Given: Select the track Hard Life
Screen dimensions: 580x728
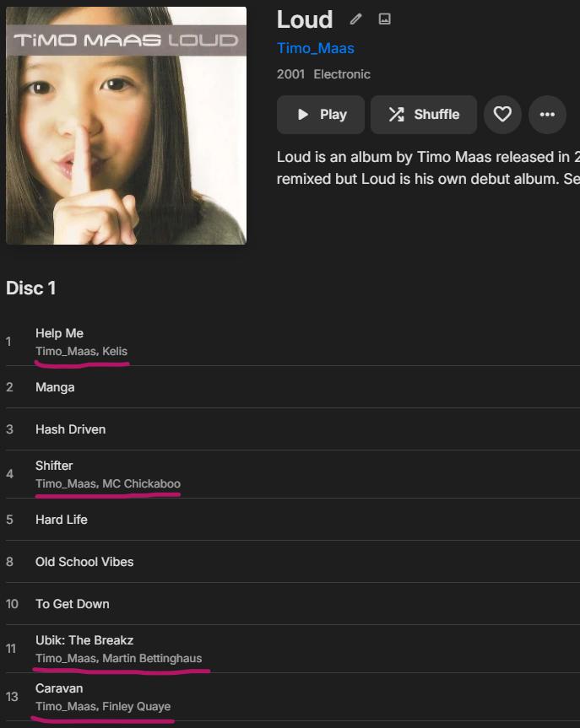Looking at the screenshot, I should point(61,520).
